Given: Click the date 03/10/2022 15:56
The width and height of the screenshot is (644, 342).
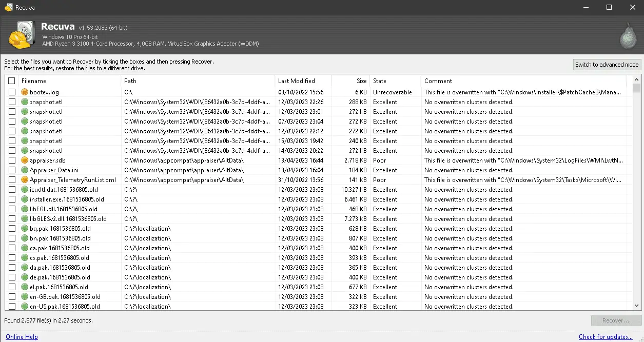Looking at the screenshot, I should click(301, 92).
